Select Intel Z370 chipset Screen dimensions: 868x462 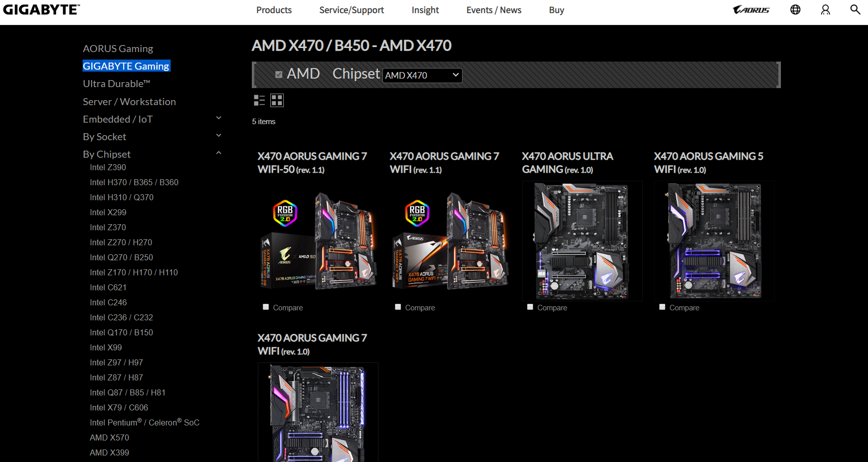point(108,227)
